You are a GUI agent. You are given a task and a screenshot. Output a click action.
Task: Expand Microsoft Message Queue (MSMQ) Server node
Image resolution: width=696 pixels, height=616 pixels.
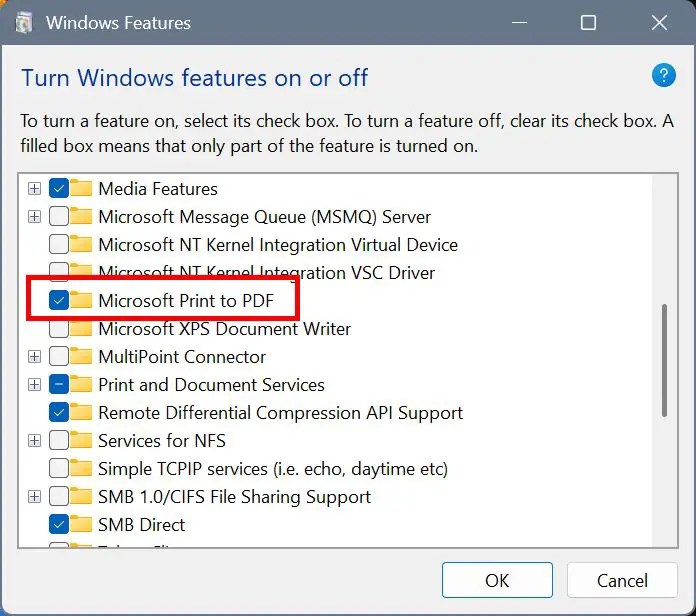coord(34,217)
